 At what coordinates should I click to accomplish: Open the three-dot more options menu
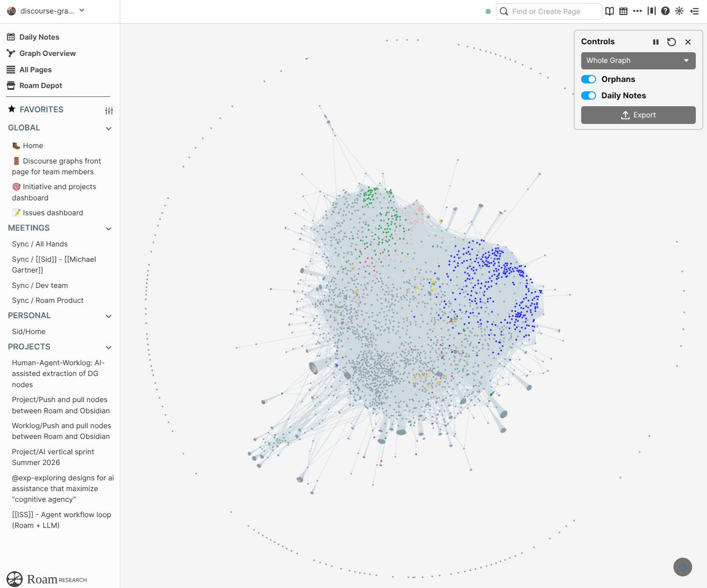point(637,11)
